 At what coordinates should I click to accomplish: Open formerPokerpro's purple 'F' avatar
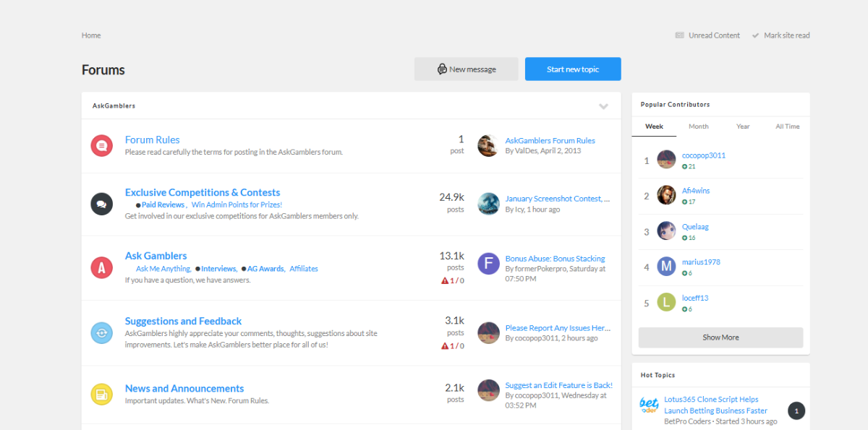pyautogui.click(x=488, y=264)
